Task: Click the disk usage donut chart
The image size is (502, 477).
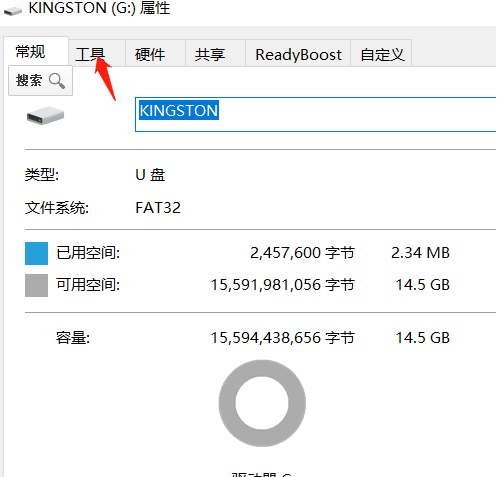Action: click(x=262, y=403)
